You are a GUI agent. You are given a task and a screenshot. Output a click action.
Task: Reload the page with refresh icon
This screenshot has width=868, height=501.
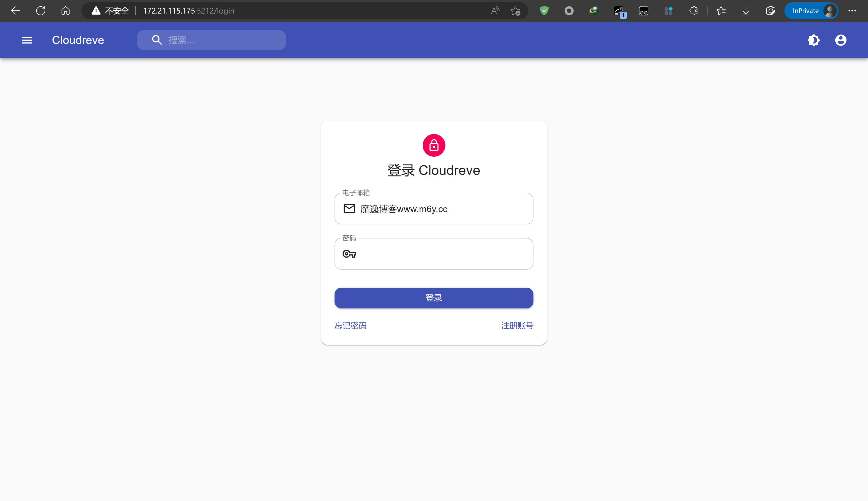41,11
